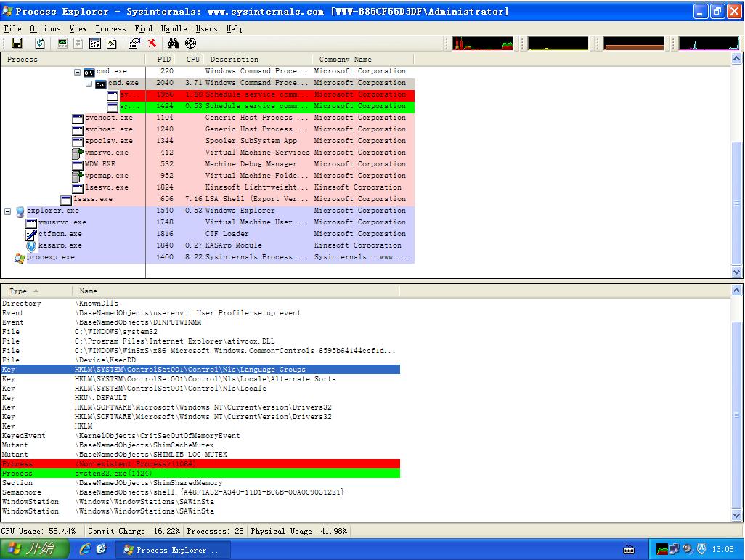745x560 pixels.
Task: Open the View menu
Action: (x=78, y=28)
